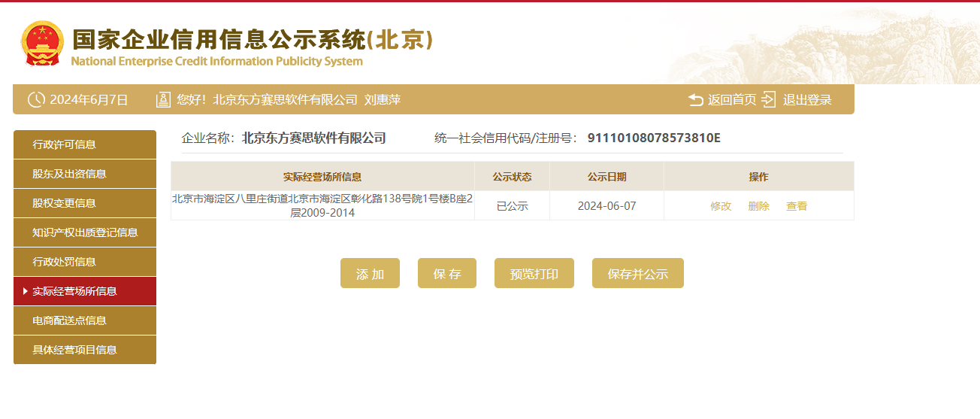Open 股东及出资信息 in the sidebar
Viewport: 980px width, 419px height.
(85, 174)
